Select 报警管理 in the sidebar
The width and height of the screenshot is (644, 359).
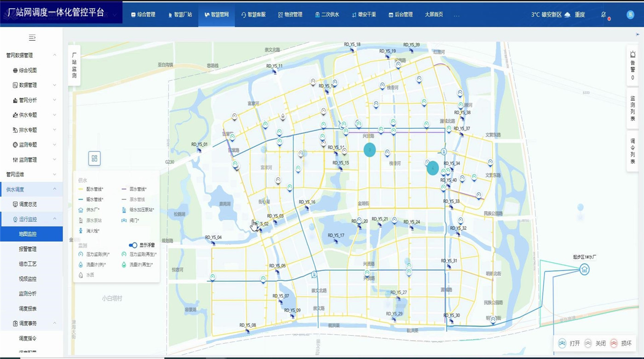28,249
